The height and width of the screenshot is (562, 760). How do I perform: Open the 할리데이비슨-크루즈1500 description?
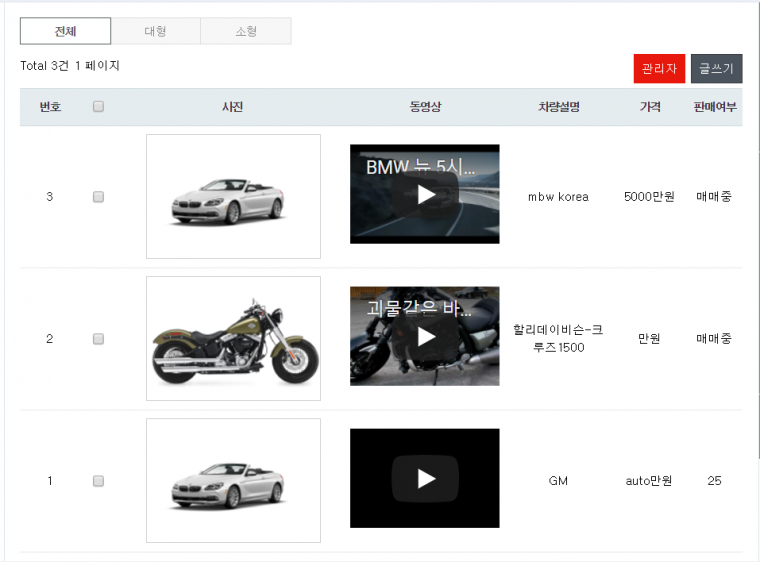click(558, 339)
